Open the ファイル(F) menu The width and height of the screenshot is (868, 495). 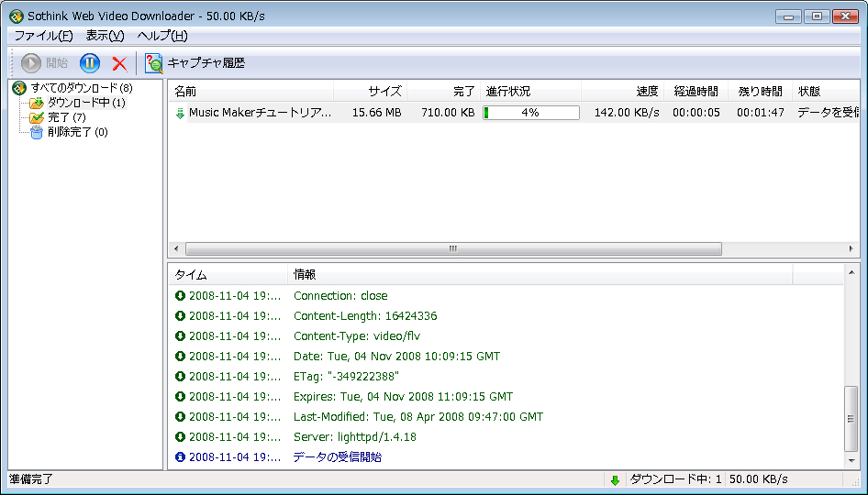coord(43,36)
